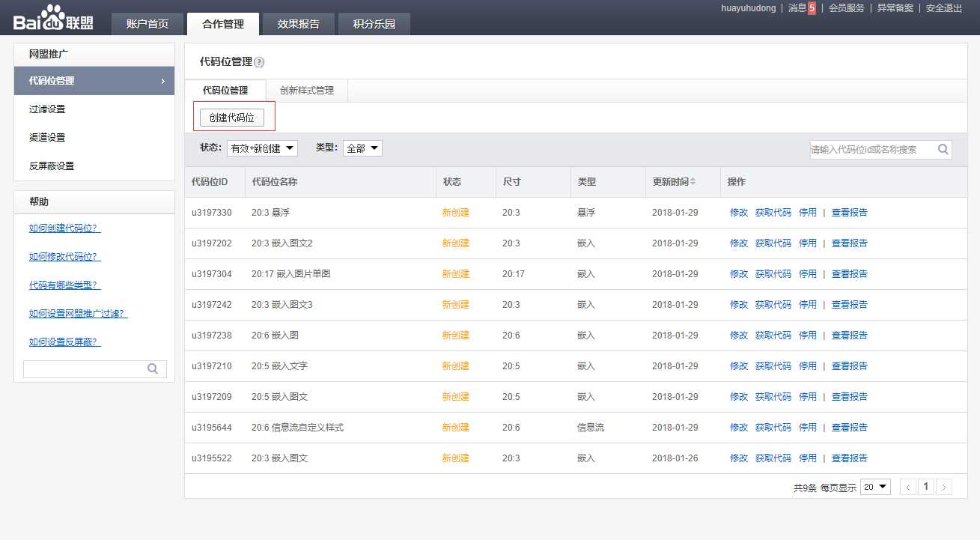Open help link 如何修改代码位?
This screenshot has width=980, height=540.
pyautogui.click(x=64, y=257)
